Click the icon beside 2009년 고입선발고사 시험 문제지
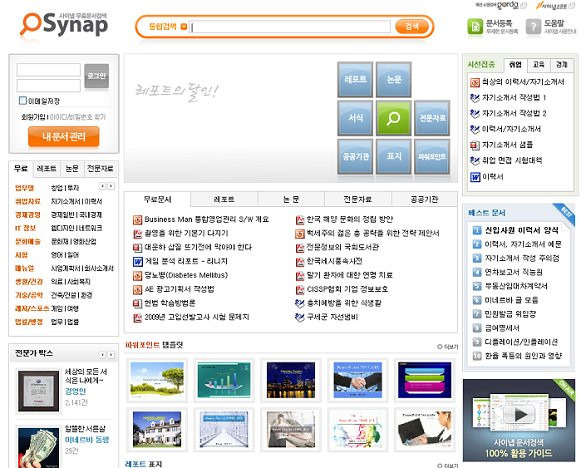586x468 pixels. pos(138,317)
